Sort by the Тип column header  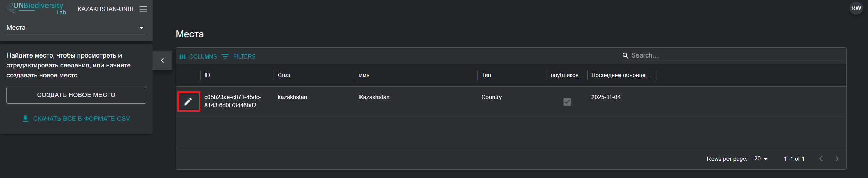click(486, 75)
